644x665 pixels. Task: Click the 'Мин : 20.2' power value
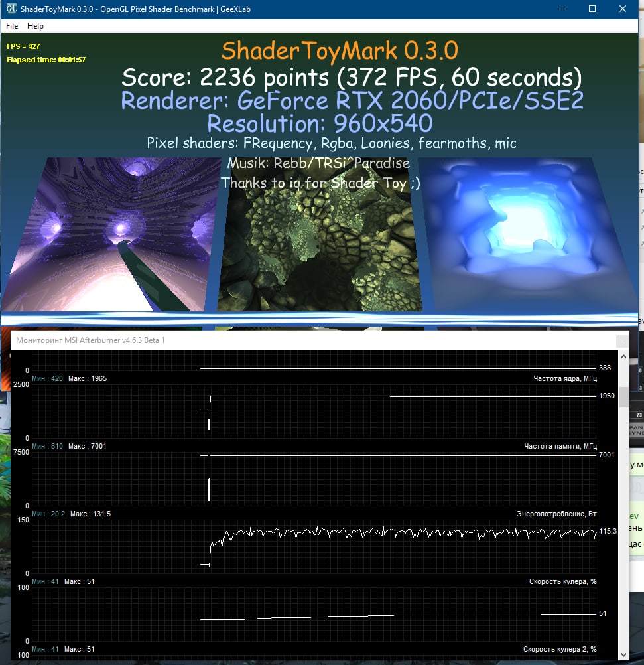48,514
